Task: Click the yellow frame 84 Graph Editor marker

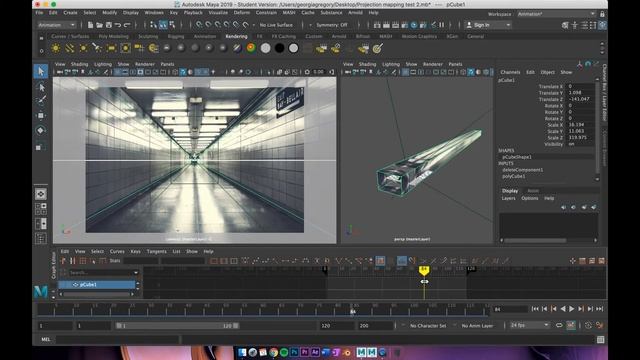Action: click(x=424, y=270)
